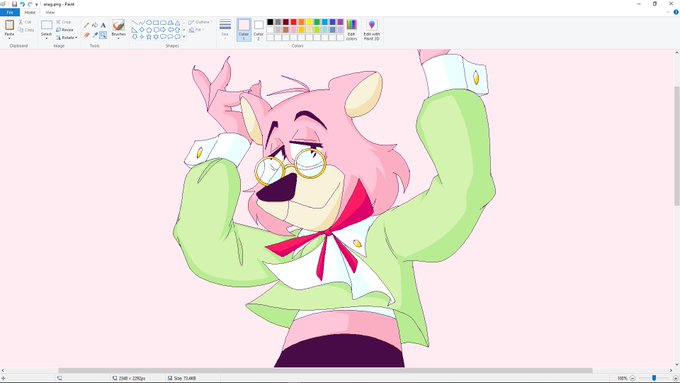Pick the Rounded rectangle shape
Screen dimensions: 680x383
click(x=163, y=23)
